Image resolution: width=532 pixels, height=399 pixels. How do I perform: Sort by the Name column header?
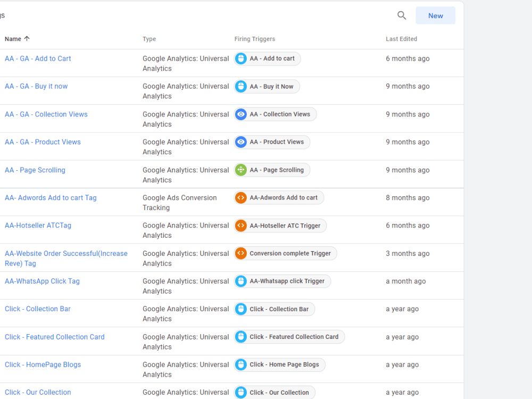[17, 39]
